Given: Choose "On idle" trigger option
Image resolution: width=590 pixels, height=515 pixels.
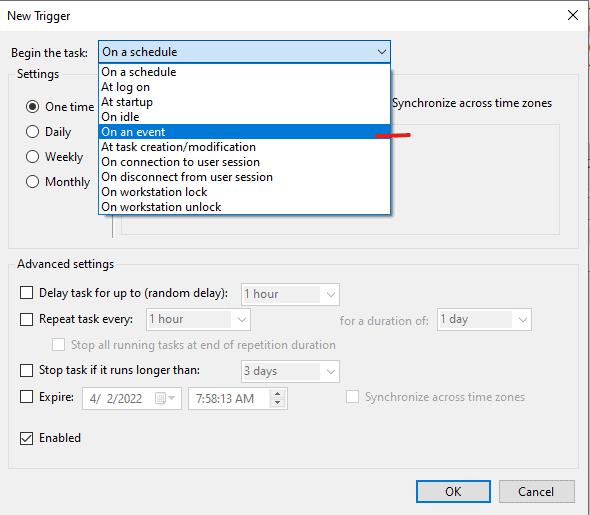Looking at the screenshot, I should 244,117.
